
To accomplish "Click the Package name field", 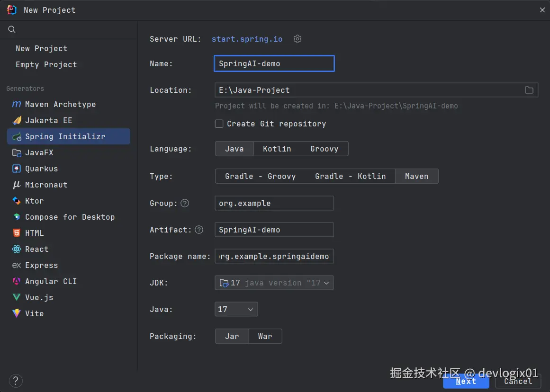I will 274,256.
